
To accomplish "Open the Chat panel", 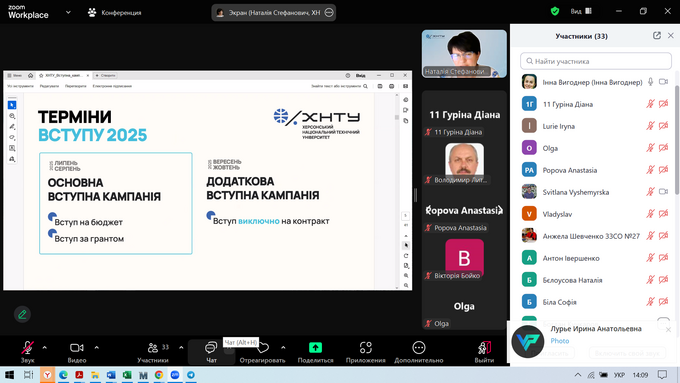I will coord(211,352).
